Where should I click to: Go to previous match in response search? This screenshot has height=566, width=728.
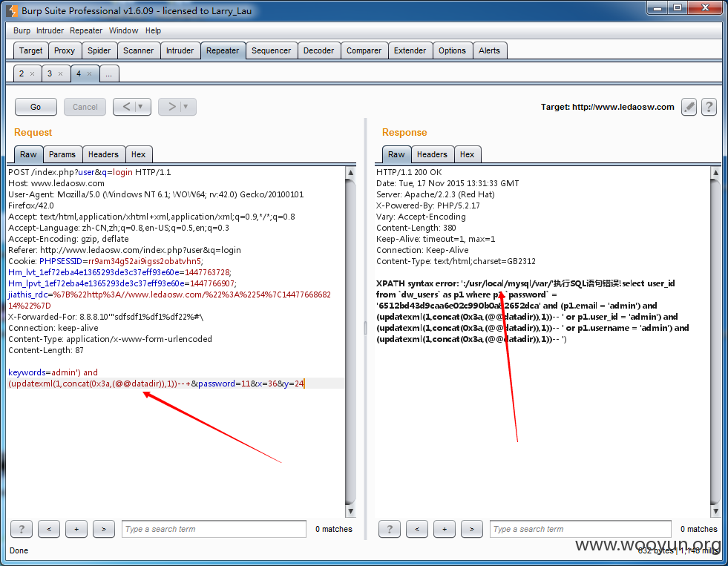pos(416,529)
